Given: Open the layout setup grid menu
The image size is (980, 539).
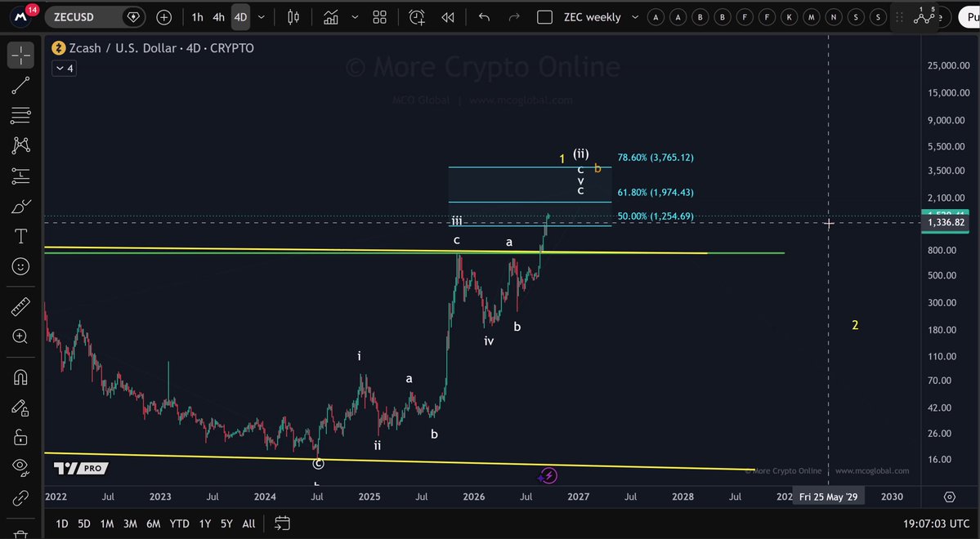Looking at the screenshot, I should [x=379, y=17].
